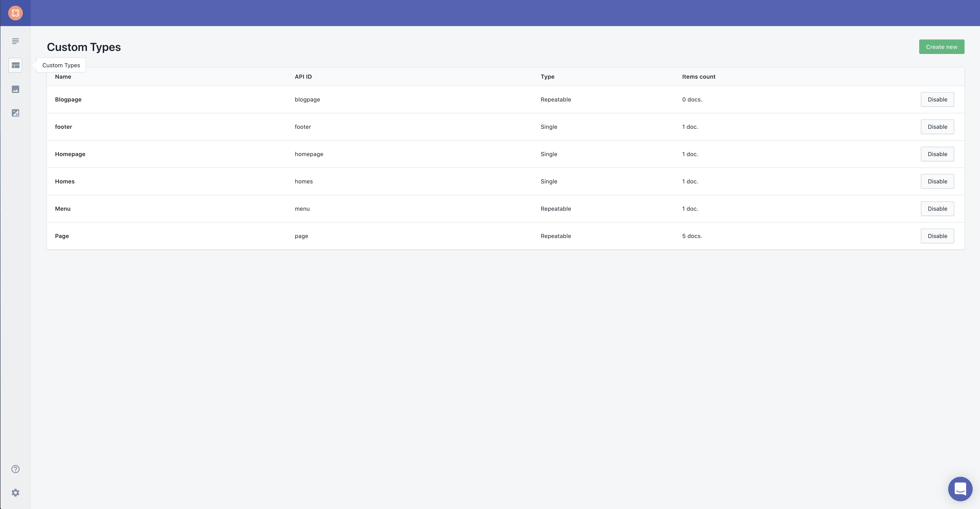The image size is (980, 509).
Task: Disable the Homepage custom type
Action: tap(937, 154)
